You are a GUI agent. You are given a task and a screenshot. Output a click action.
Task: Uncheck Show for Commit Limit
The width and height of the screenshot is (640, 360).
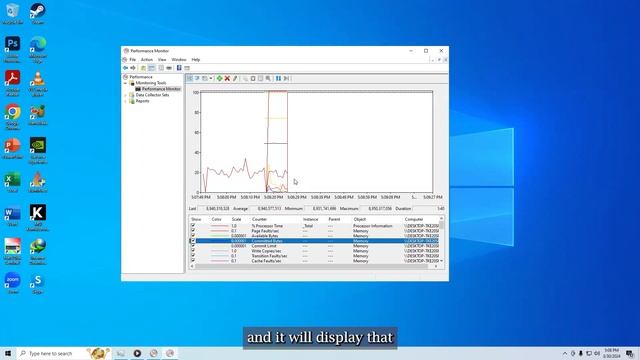193,246
